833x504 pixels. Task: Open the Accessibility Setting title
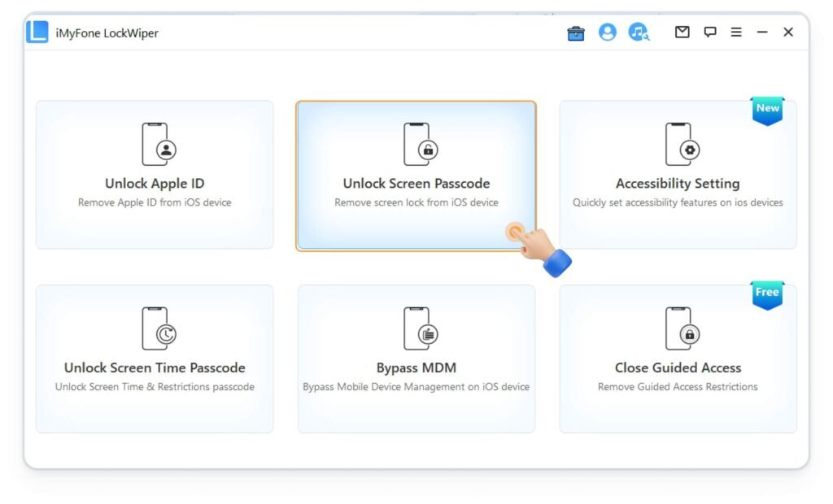[678, 184]
